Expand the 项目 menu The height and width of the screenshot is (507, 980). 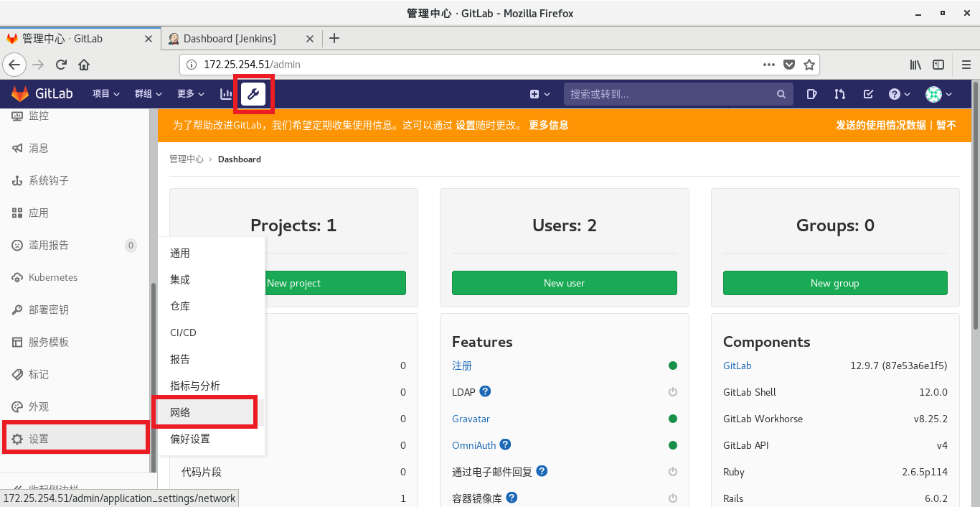(x=106, y=94)
